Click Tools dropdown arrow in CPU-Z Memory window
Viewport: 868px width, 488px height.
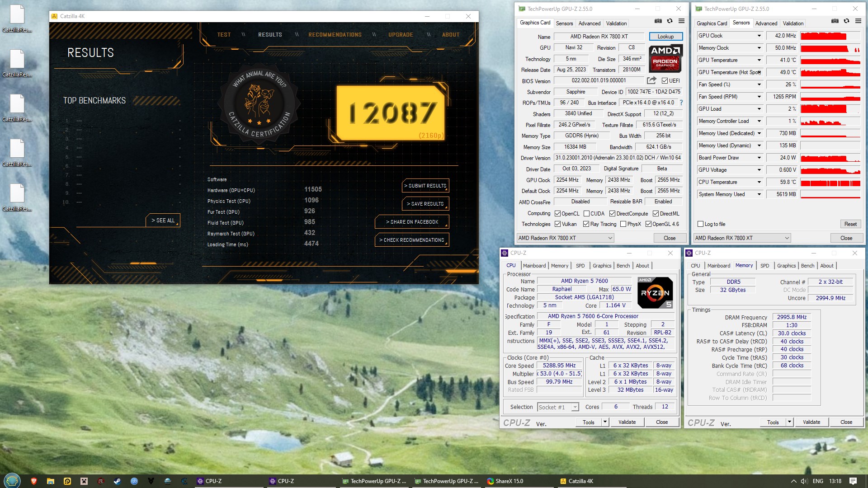tap(789, 422)
